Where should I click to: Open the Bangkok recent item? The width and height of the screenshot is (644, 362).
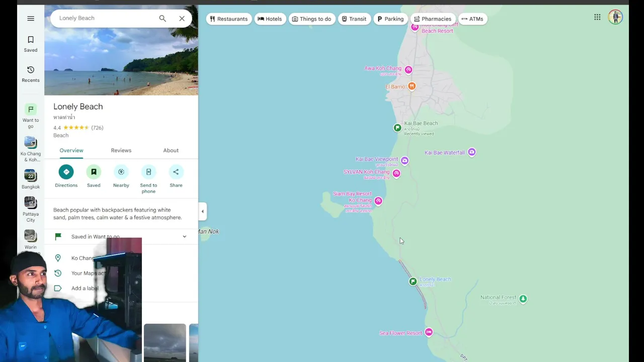tap(31, 179)
